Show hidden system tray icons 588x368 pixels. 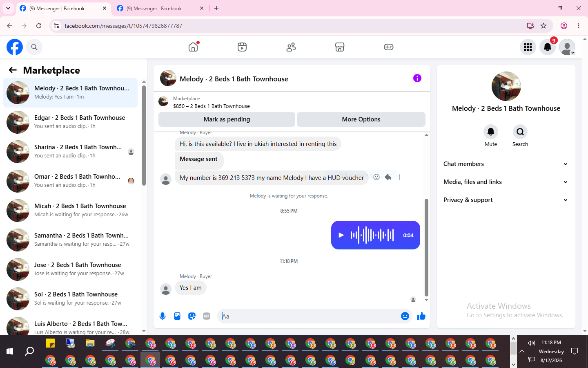coord(522,351)
